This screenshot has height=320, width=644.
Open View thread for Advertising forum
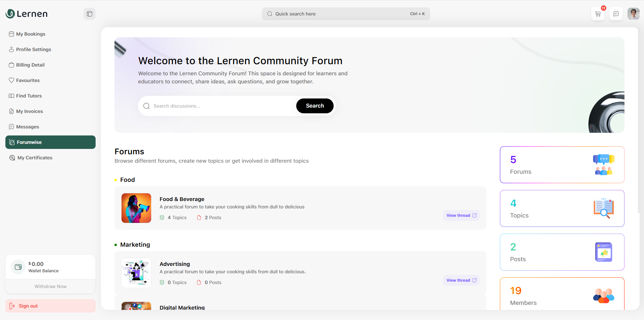click(x=461, y=280)
